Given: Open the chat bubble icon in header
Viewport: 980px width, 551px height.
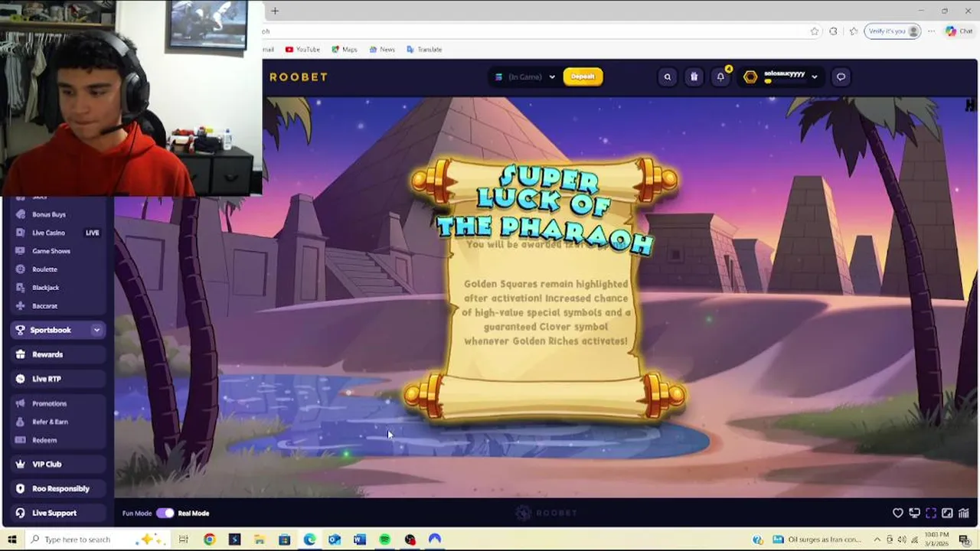Looking at the screenshot, I should click(841, 77).
